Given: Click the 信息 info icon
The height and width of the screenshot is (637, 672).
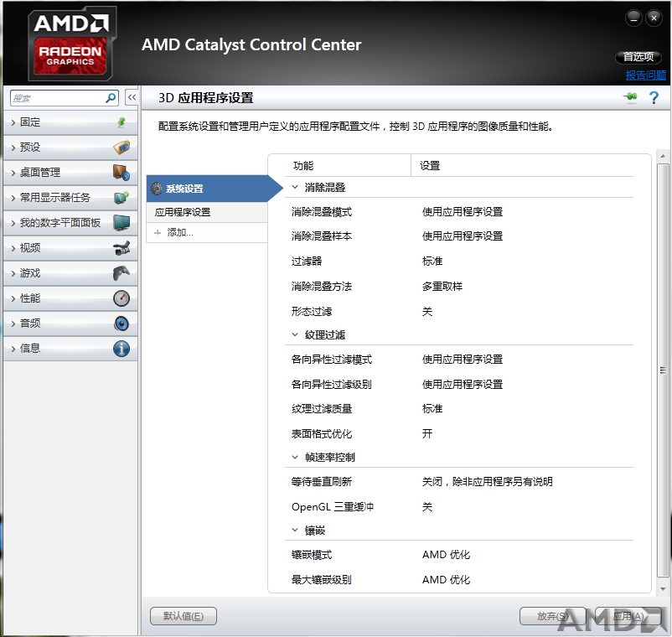Looking at the screenshot, I should (x=121, y=349).
